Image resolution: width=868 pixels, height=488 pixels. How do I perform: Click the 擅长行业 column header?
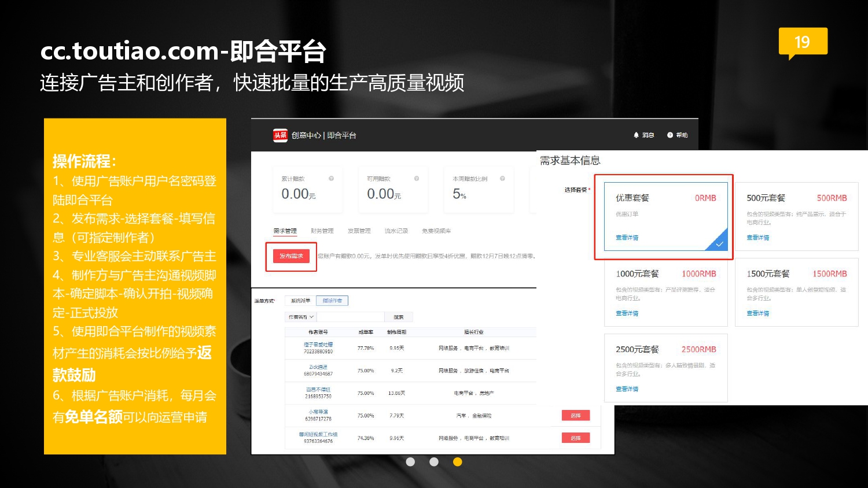[x=474, y=332]
